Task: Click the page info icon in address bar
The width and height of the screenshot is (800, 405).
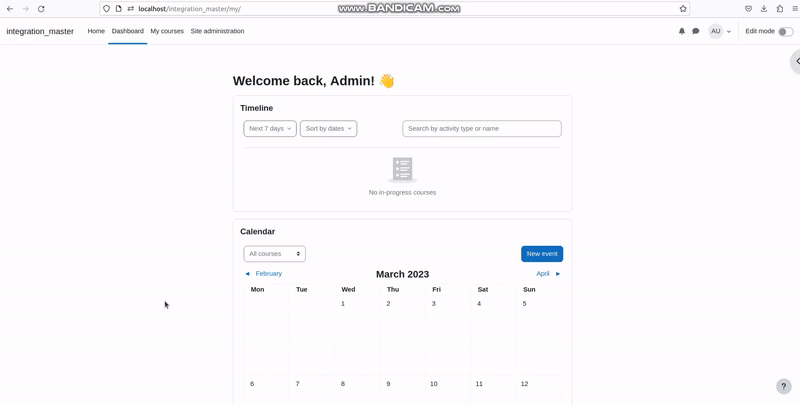Action: [118, 9]
